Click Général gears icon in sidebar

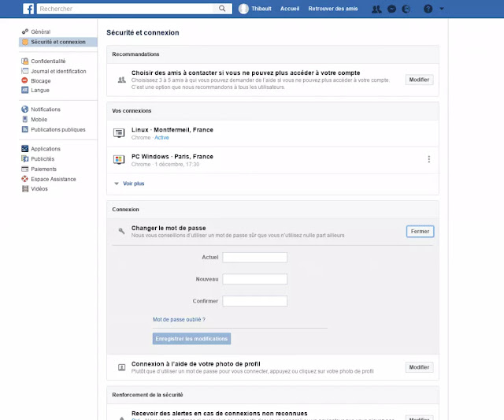pyautogui.click(x=24, y=32)
